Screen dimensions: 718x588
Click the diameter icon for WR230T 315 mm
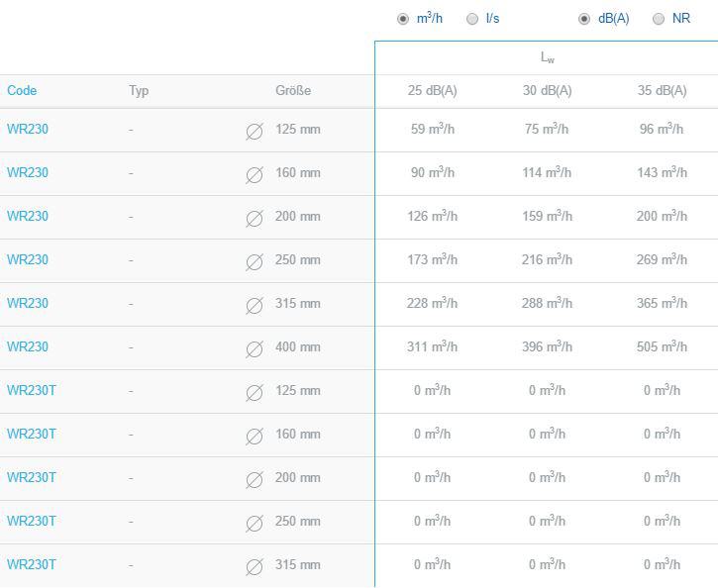click(x=255, y=567)
